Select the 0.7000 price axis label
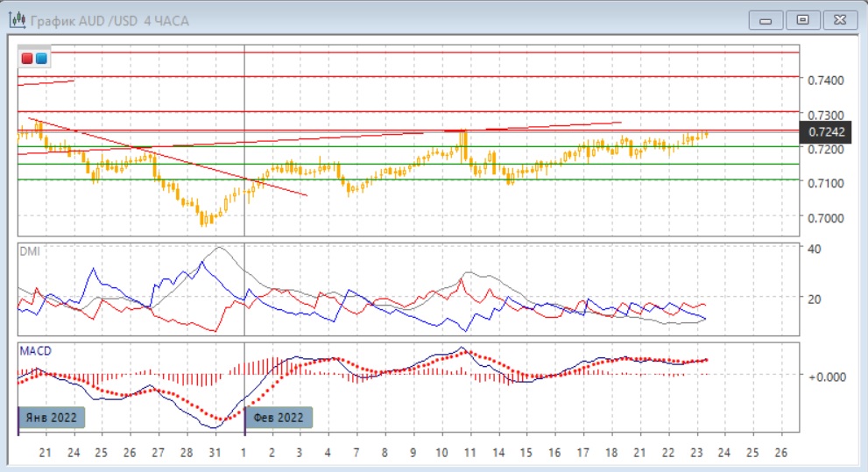This screenshot has width=868, height=472. coord(825,218)
